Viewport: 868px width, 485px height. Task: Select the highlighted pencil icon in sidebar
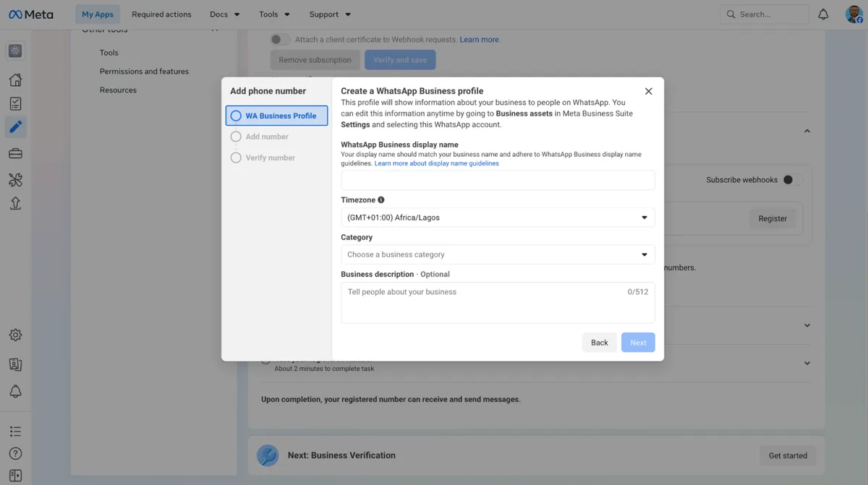(x=15, y=127)
